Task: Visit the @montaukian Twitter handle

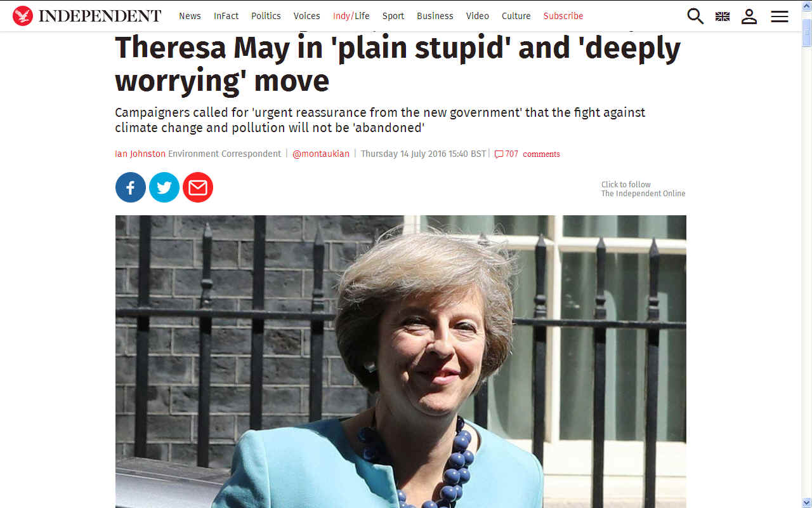Action: [321, 154]
